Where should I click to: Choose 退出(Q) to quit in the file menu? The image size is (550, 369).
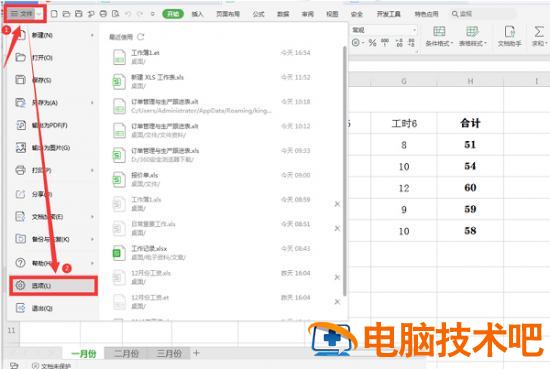[53, 308]
